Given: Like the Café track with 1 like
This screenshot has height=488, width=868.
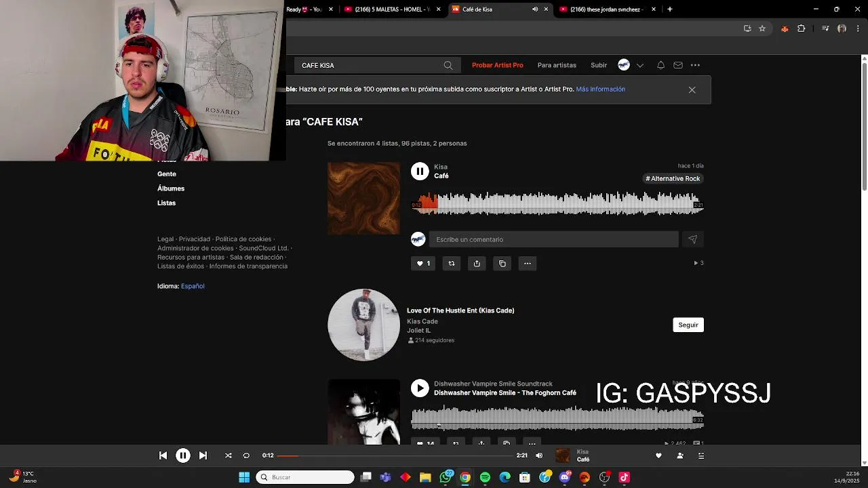Looking at the screenshot, I should pyautogui.click(x=423, y=264).
